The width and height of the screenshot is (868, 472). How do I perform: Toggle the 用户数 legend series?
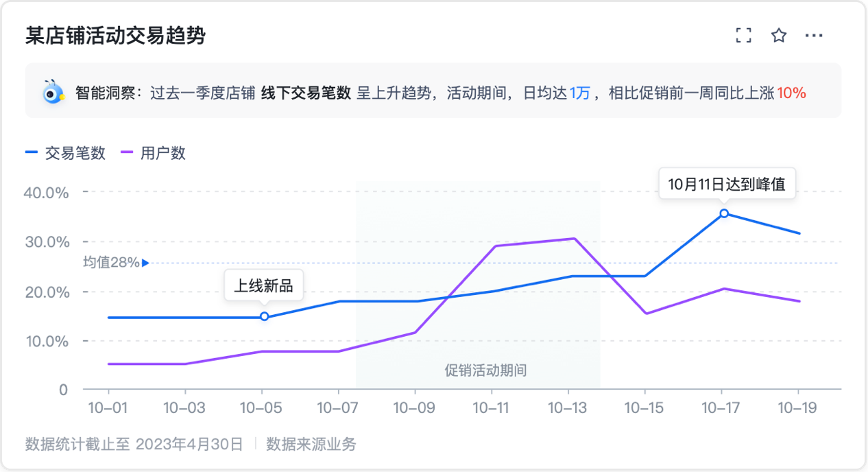[x=153, y=153]
